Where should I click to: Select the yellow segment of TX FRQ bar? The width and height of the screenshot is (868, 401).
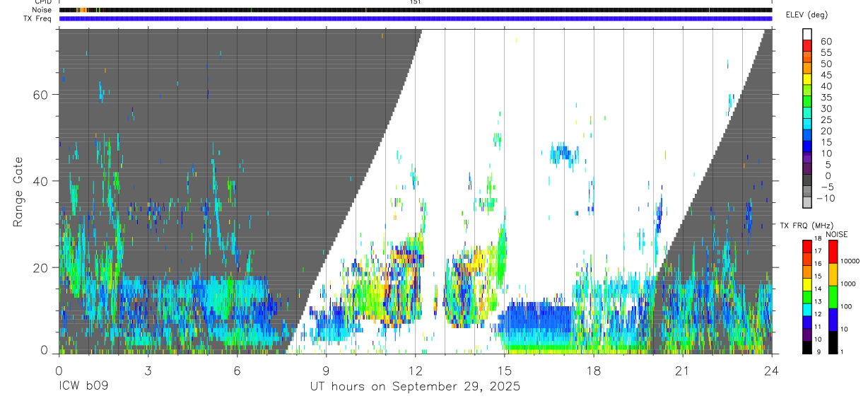808,284
